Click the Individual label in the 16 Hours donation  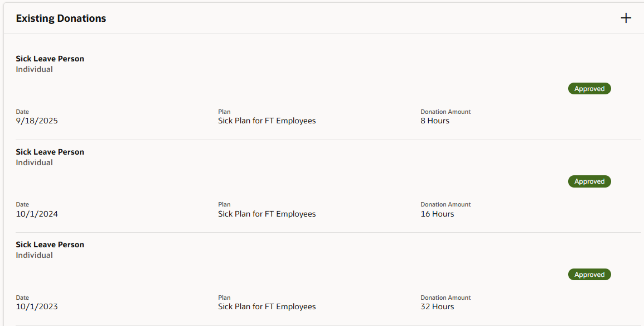pos(35,162)
